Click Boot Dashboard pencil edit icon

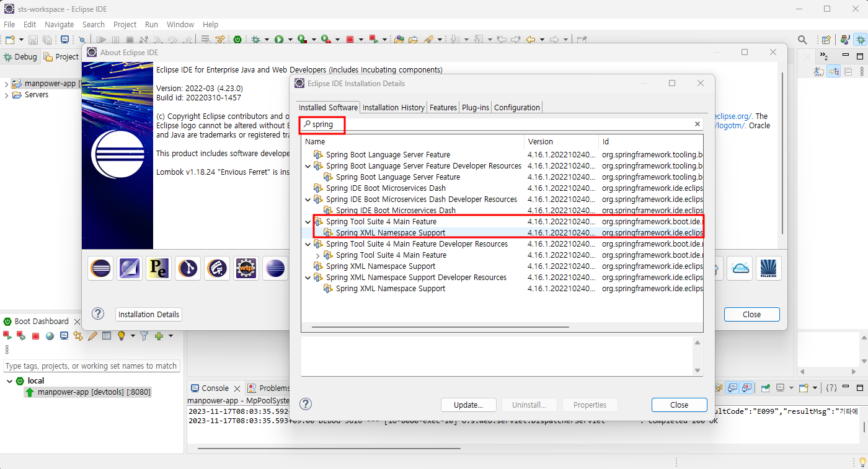tap(92, 336)
